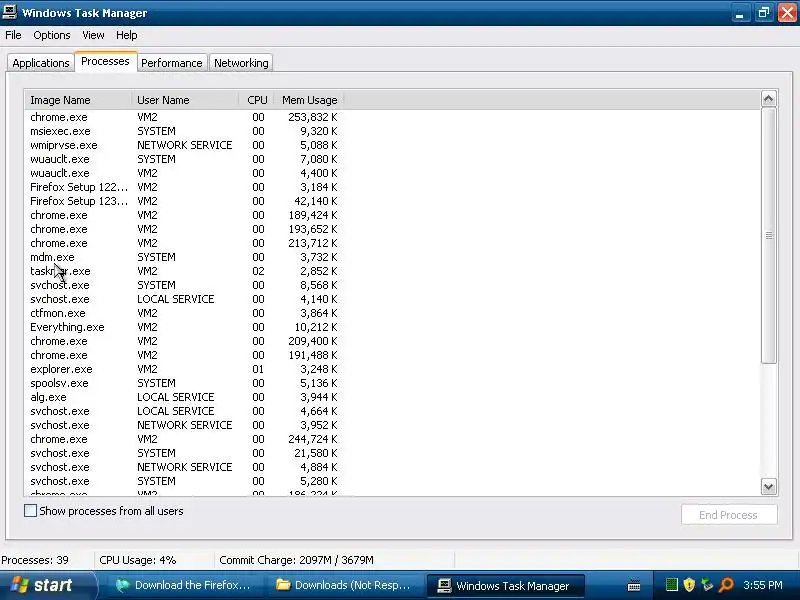Check Show processes from all users
This screenshot has width=800, height=600.
pyautogui.click(x=31, y=511)
